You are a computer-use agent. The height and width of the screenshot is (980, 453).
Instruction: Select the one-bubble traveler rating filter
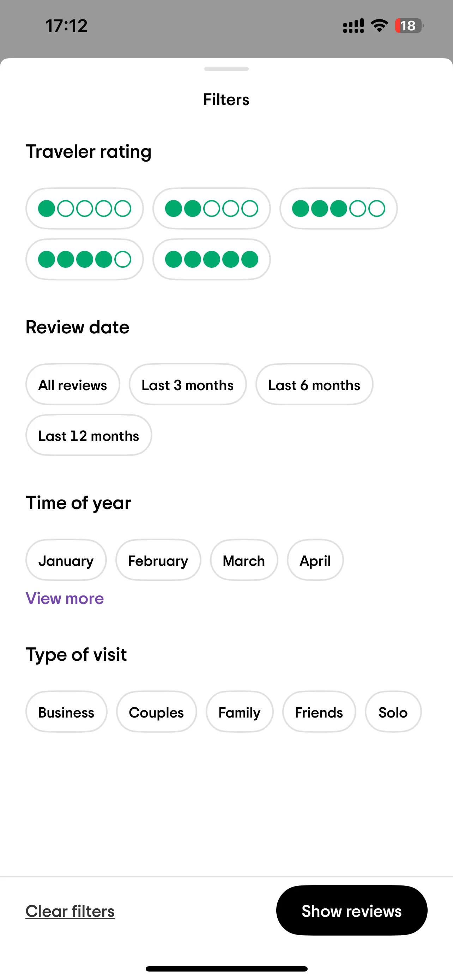(84, 208)
